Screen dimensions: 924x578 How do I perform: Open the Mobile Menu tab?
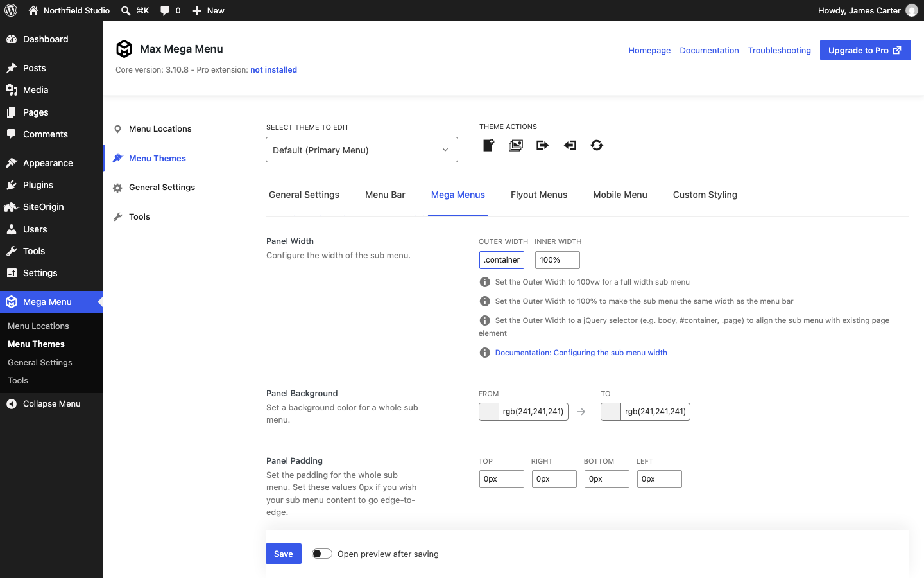click(620, 195)
